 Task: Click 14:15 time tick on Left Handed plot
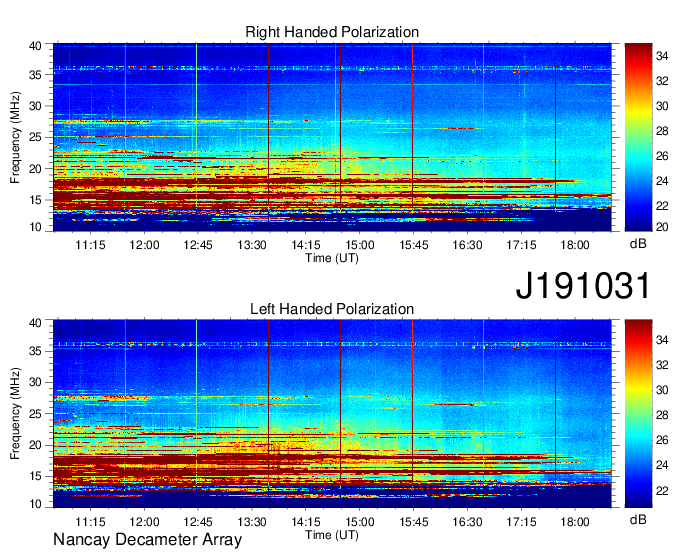click(306, 522)
